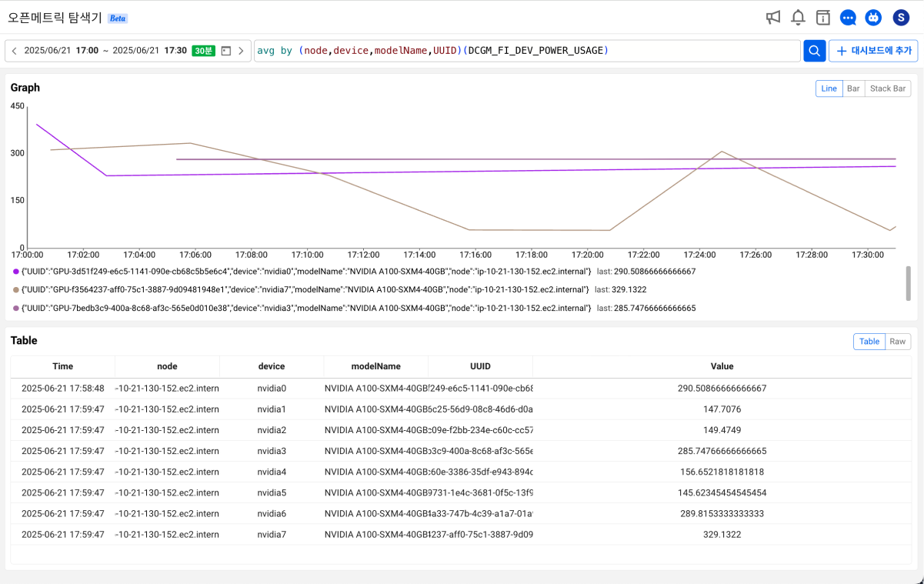Image resolution: width=924 pixels, height=584 pixels.
Task: Select the nvidia4 device cell
Action: [x=272, y=472]
